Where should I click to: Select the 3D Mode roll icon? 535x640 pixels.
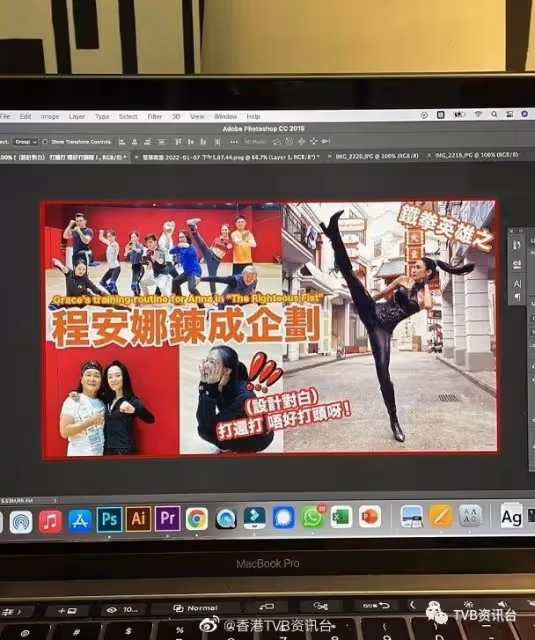tap(289, 142)
